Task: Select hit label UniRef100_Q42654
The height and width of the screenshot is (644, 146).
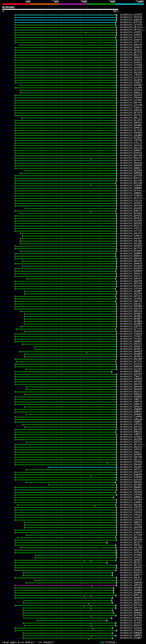Action: pos(131,80)
